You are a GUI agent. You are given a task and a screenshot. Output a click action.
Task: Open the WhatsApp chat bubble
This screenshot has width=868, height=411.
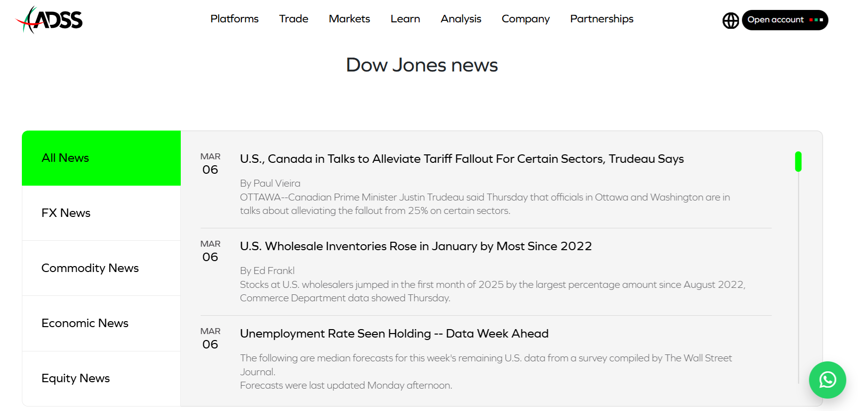point(827,380)
